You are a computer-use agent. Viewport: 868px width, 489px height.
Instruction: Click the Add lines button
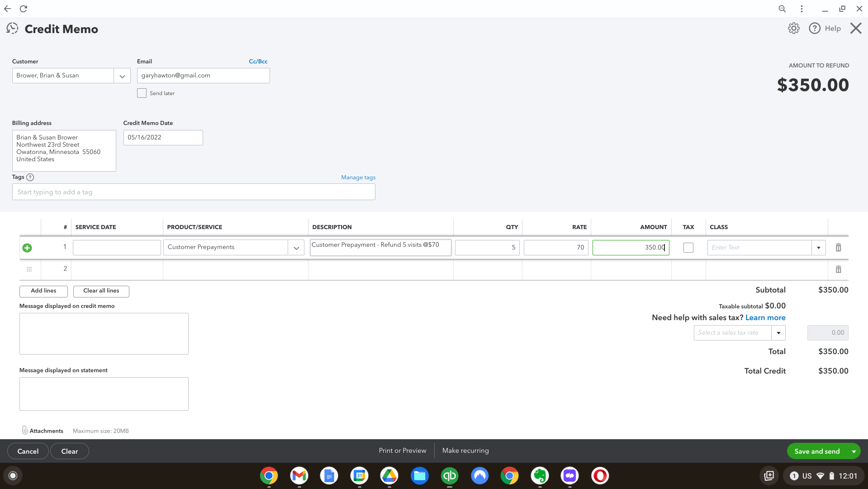[43, 291]
